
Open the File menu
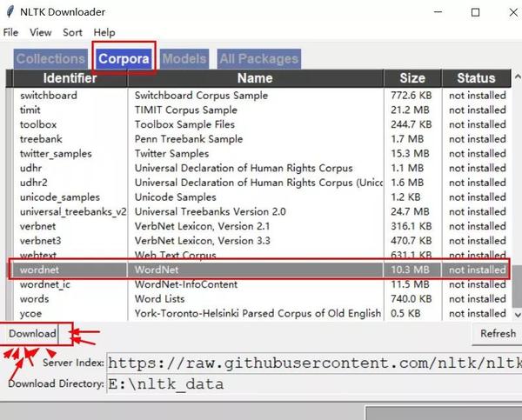(x=10, y=32)
